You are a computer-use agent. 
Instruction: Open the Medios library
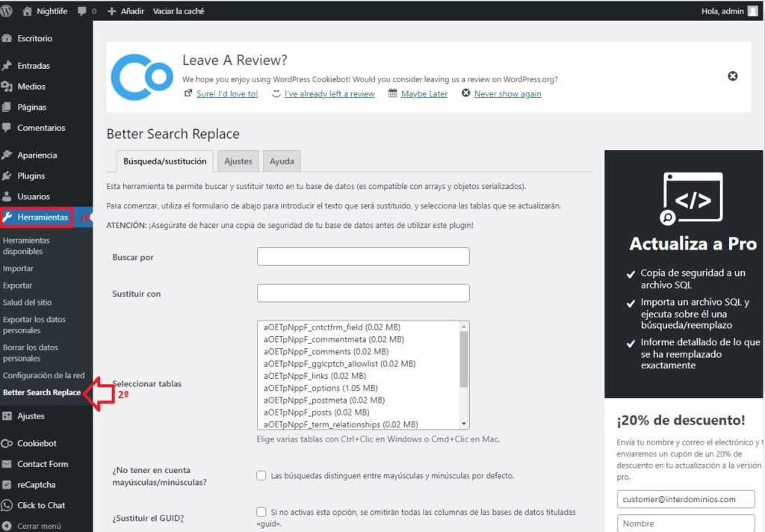coord(31,87)
